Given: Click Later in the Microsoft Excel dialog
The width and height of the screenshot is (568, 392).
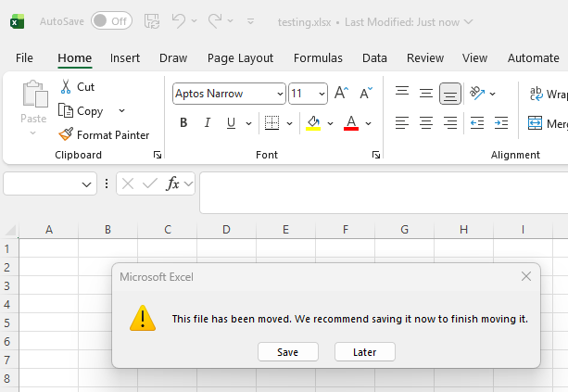Looking at the screenshot, I should pyautogui.click(x=365, y=352).
